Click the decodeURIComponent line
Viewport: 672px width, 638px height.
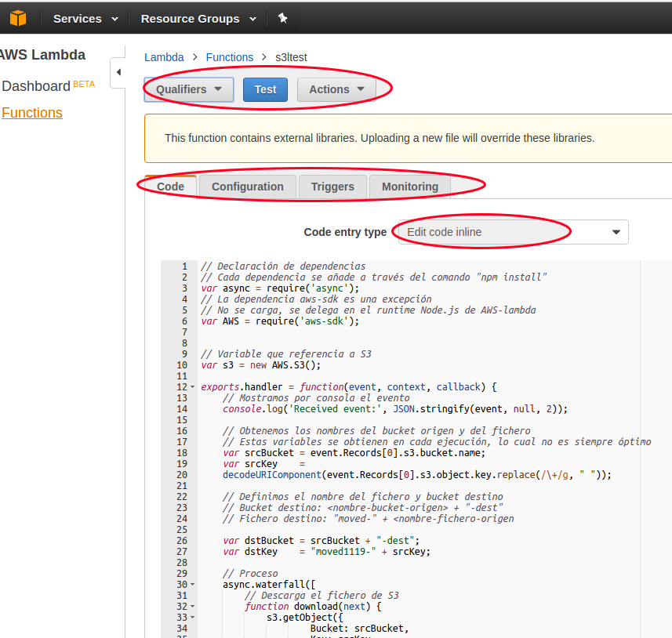(x=417, y=475)
